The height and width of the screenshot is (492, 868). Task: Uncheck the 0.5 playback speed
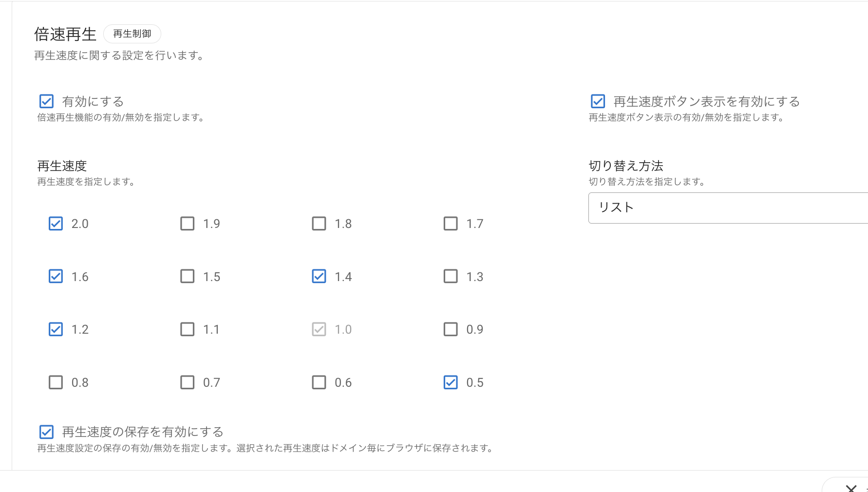451,382
